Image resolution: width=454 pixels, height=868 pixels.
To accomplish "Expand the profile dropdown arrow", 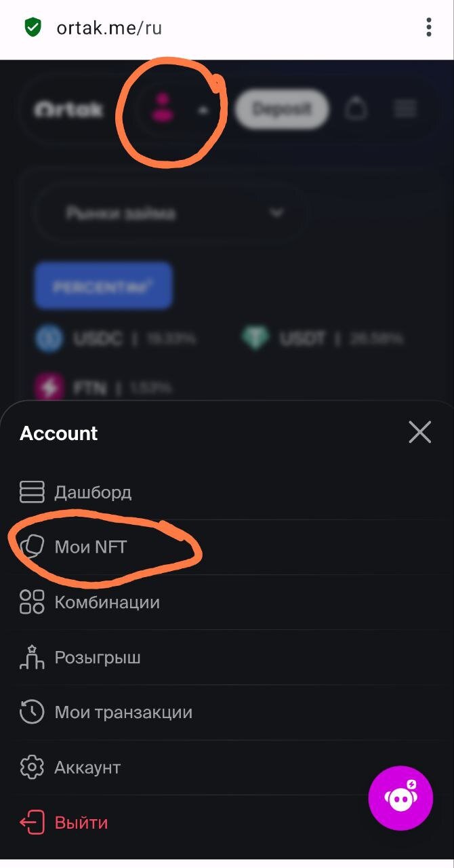I will pos(203,111).
